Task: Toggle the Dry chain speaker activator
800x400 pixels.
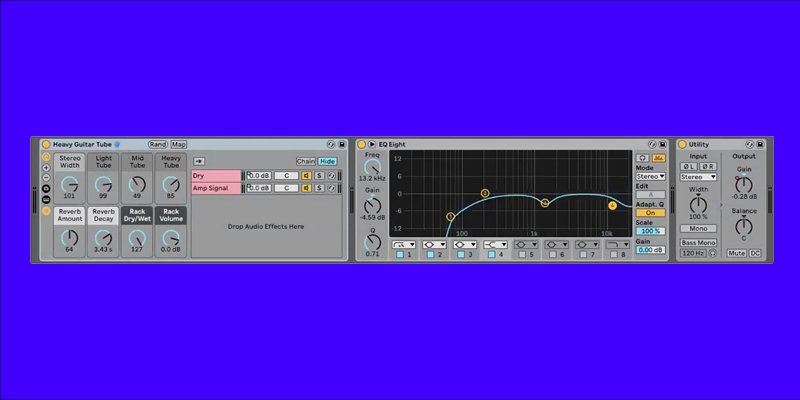Action: [306, 176]
